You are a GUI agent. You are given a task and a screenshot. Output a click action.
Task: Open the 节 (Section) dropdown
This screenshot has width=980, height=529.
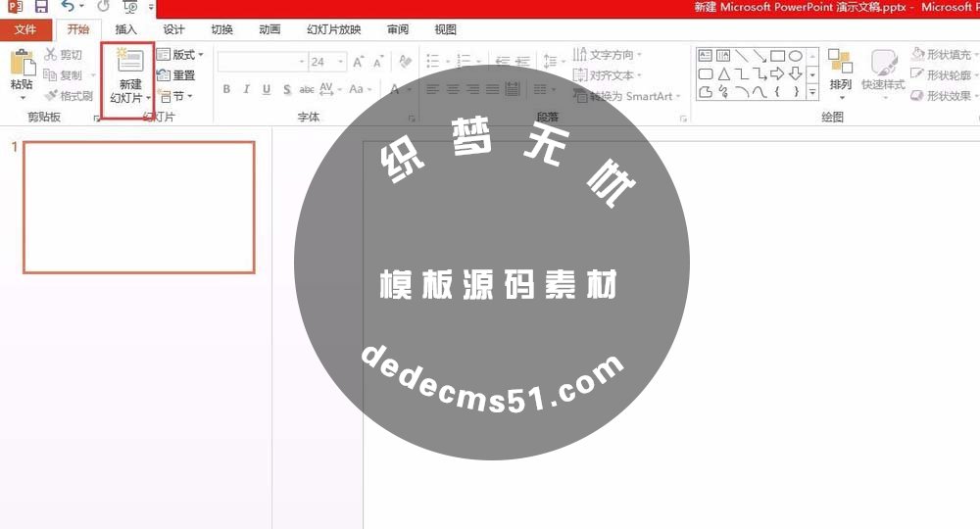point(175,96)
